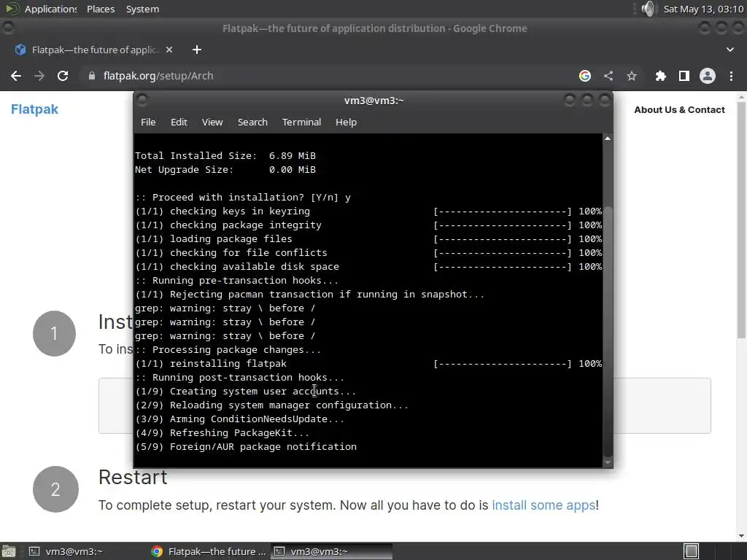
Task: Click terminal scrollbar up arrow
Action: click(x=608, y=139)
